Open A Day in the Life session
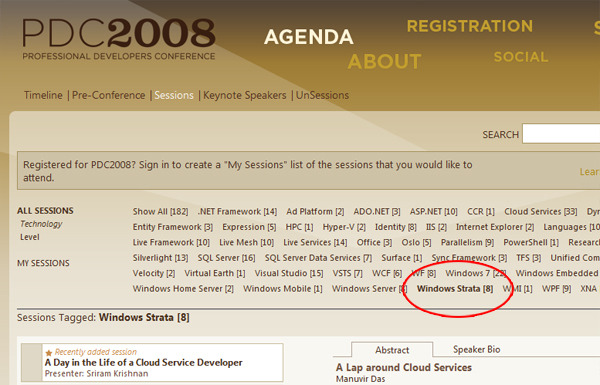The height and width of the screenshot is (385, 600). (x=143, y=362)
